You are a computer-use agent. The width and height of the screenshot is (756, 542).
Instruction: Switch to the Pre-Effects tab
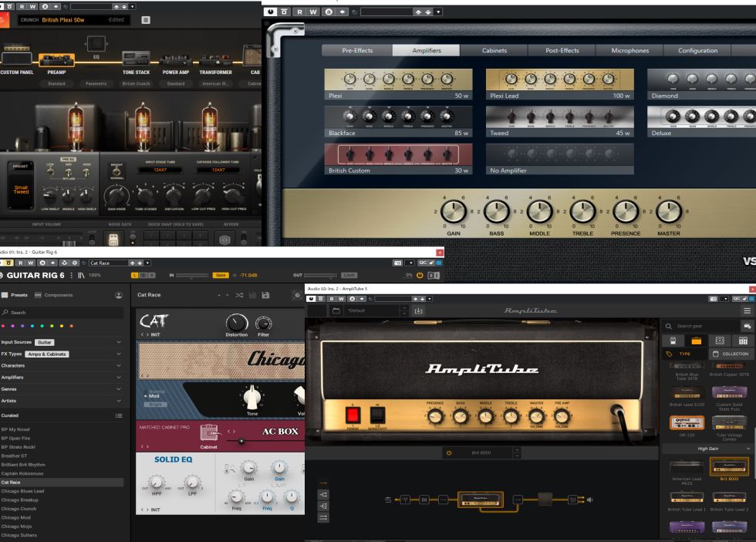[357, 50]
